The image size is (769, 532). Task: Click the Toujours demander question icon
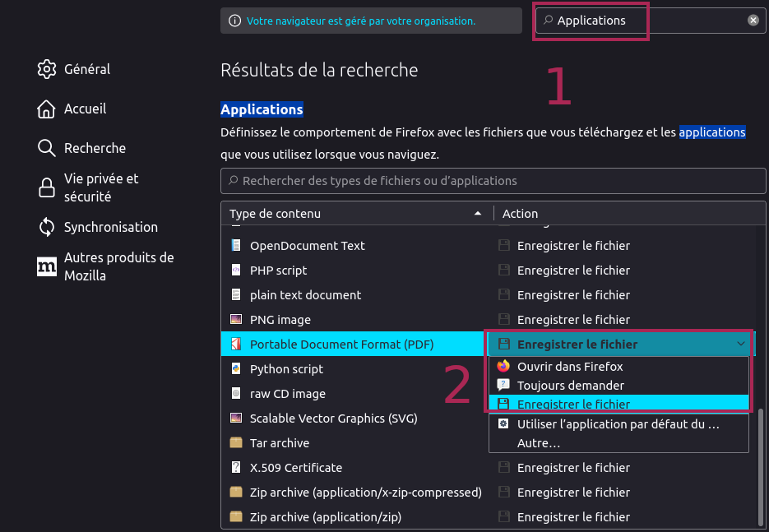[503, 385]
